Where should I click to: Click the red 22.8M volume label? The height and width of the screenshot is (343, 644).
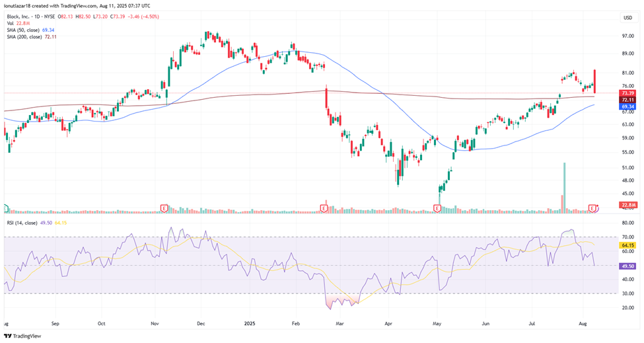[x=628, y=206]
